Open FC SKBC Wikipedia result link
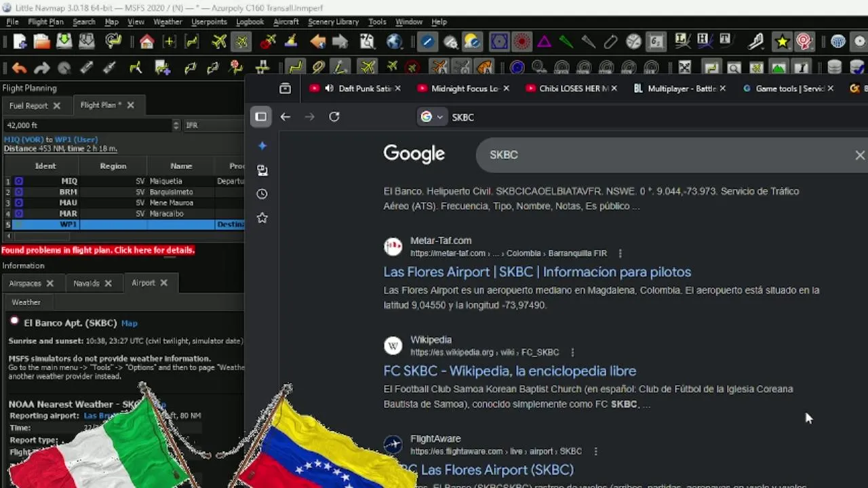This screenshot has height=488, width=868. click(x=509, y=371)
